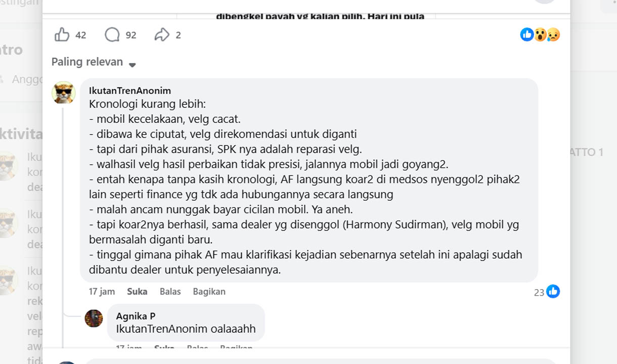
Task: Click the sad crying reaction emoji
Action: point(553,34)
